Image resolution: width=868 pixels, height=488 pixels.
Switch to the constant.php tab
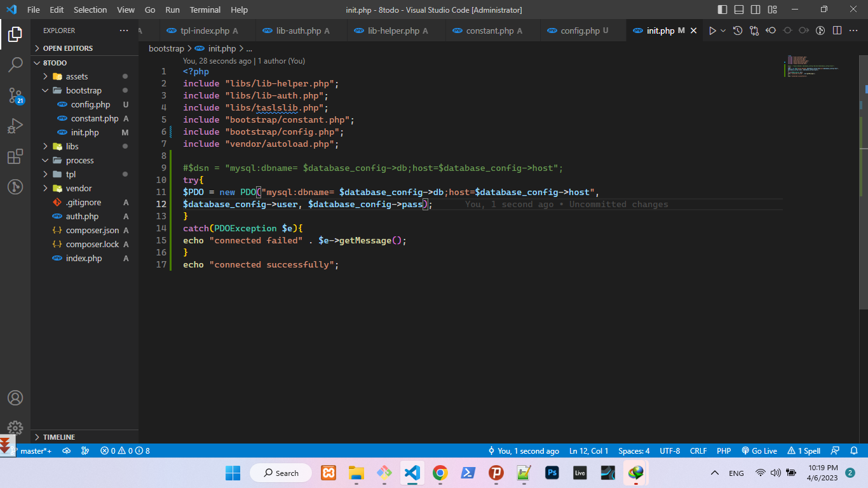(x=494, y=30)
